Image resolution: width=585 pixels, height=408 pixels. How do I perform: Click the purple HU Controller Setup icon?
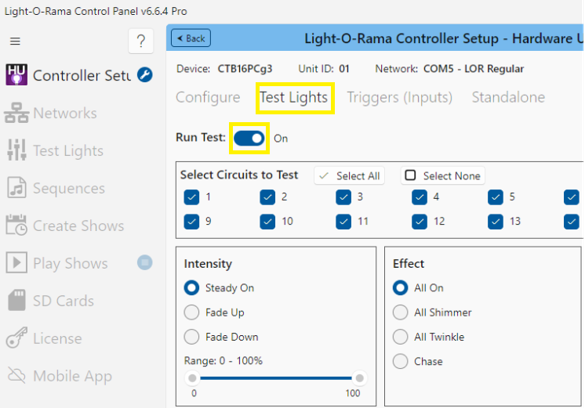16,75
